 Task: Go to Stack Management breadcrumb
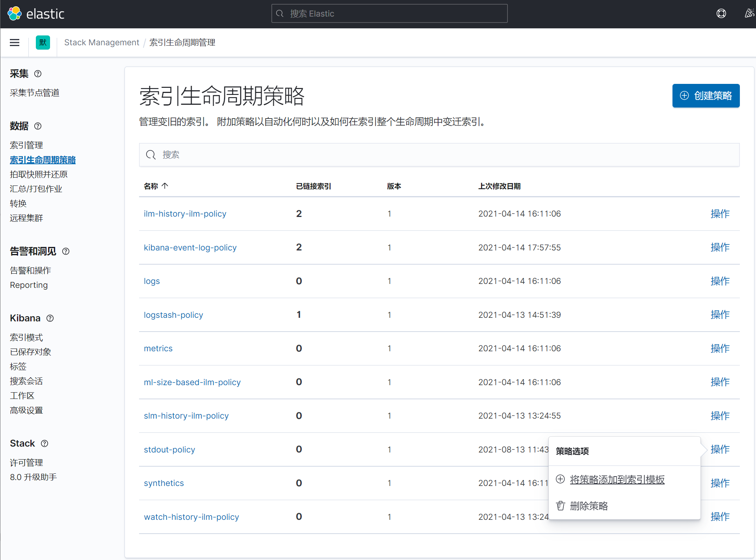[102, 43]
